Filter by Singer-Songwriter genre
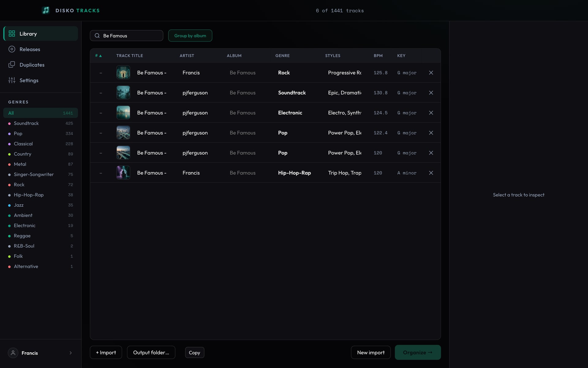588x368 pixels. tap(40, 174)
